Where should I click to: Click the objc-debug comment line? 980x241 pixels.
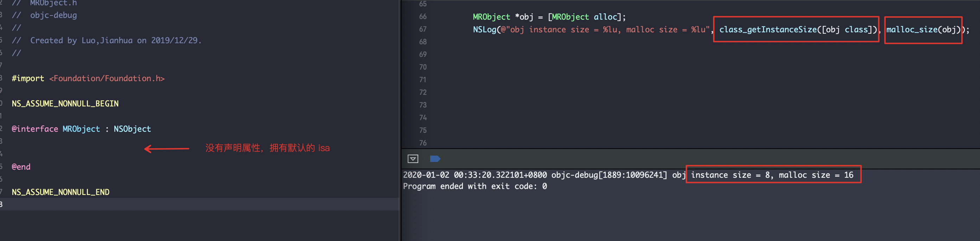tap(44, 15)
